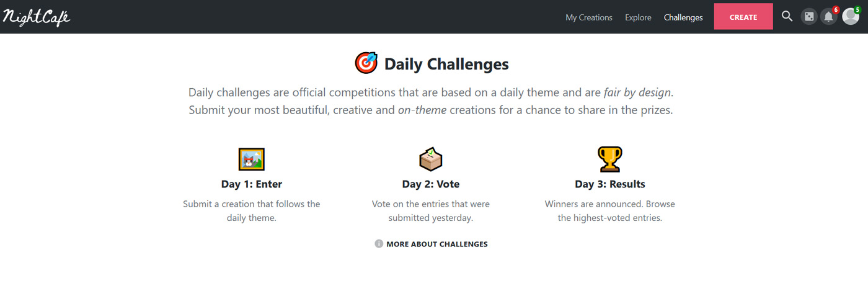868x291 pixels.
Task: Click the dice icon in the top bar
Action: pyautogui.click(x=808, y=17)
